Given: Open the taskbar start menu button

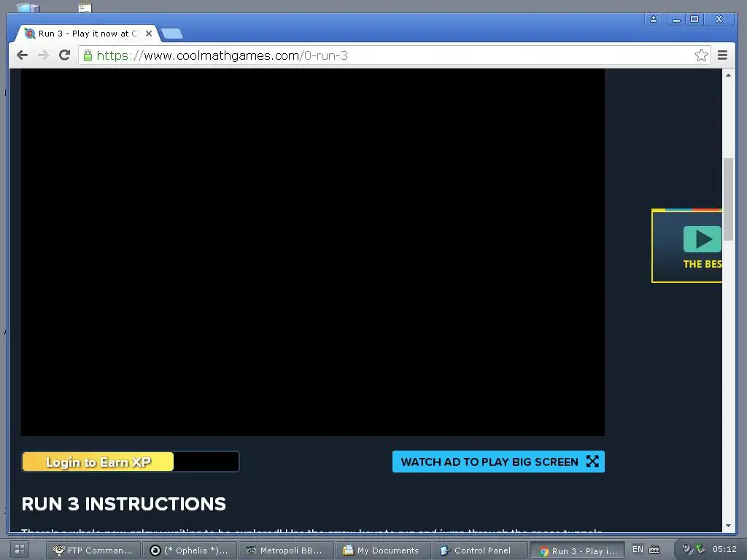Looking at the screenshot, I should 20,550.
